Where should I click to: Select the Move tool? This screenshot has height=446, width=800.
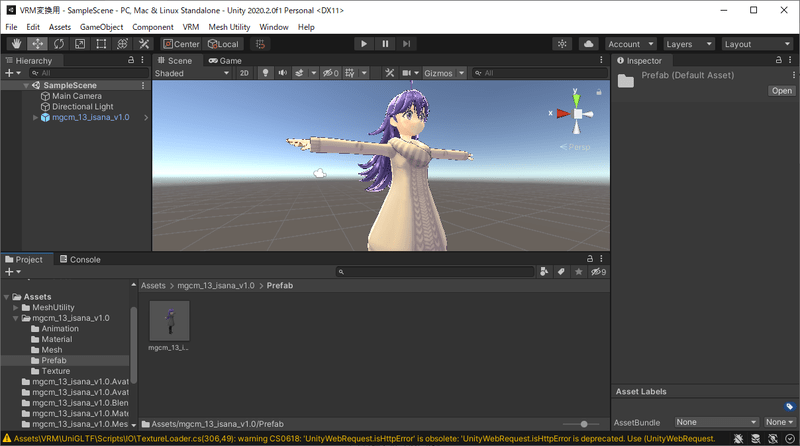(x=37, y=44)
